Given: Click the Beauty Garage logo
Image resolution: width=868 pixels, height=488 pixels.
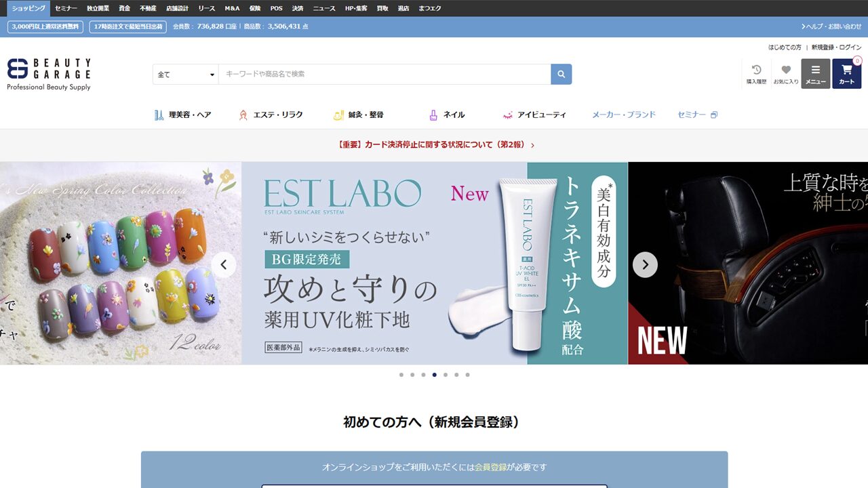Looking at the screenshot, I should coord(49,74).
